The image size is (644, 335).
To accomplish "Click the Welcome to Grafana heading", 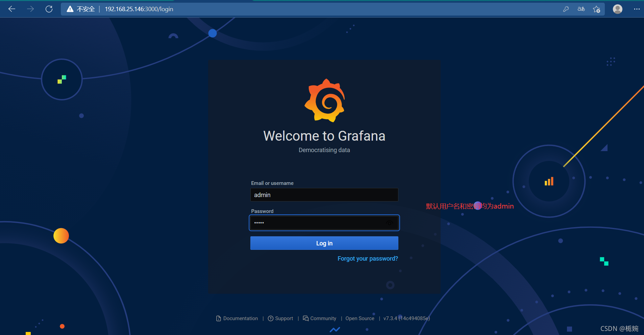I will [x=324, y=136].
